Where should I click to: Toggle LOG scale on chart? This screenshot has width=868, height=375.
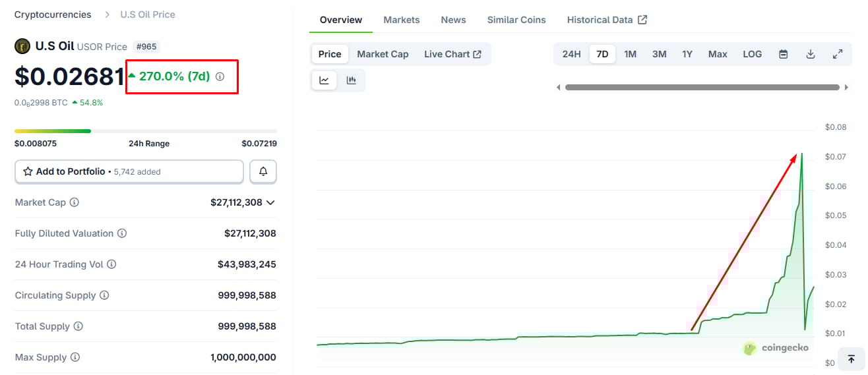753,54
